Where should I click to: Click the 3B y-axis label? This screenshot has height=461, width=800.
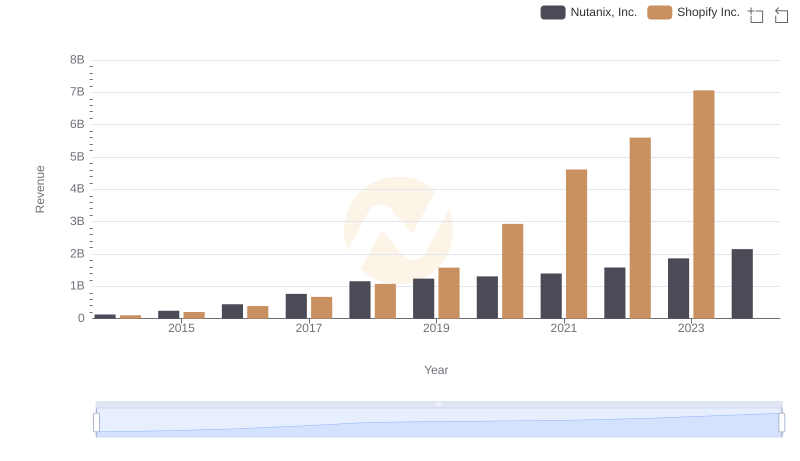coord(77,221)
